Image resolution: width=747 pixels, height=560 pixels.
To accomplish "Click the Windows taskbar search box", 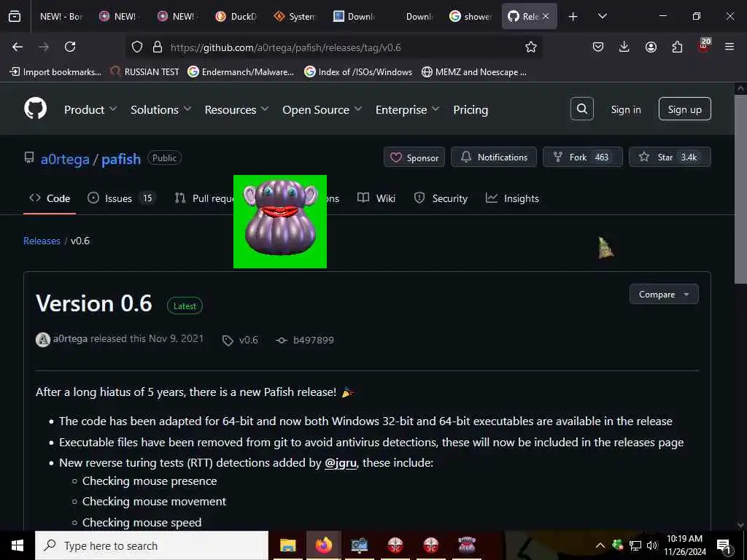I will 152,545.
